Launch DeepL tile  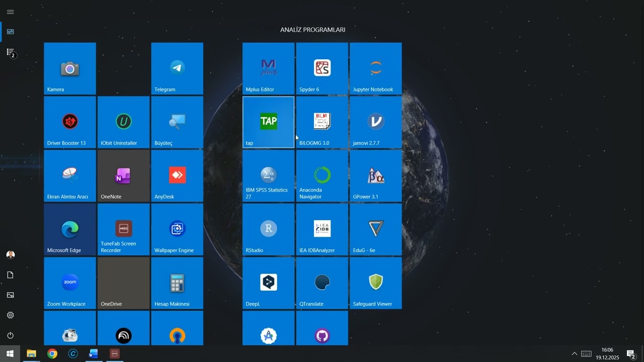269,283
